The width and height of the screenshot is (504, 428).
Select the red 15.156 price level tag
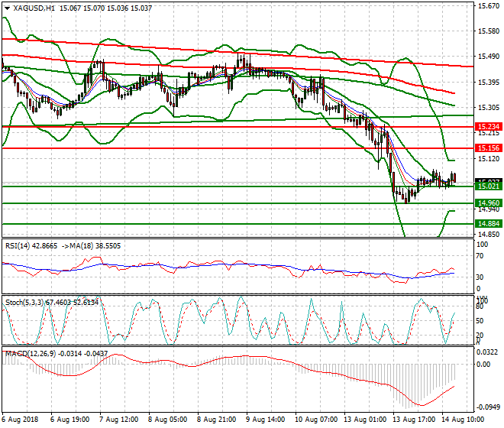pos(488,148)
